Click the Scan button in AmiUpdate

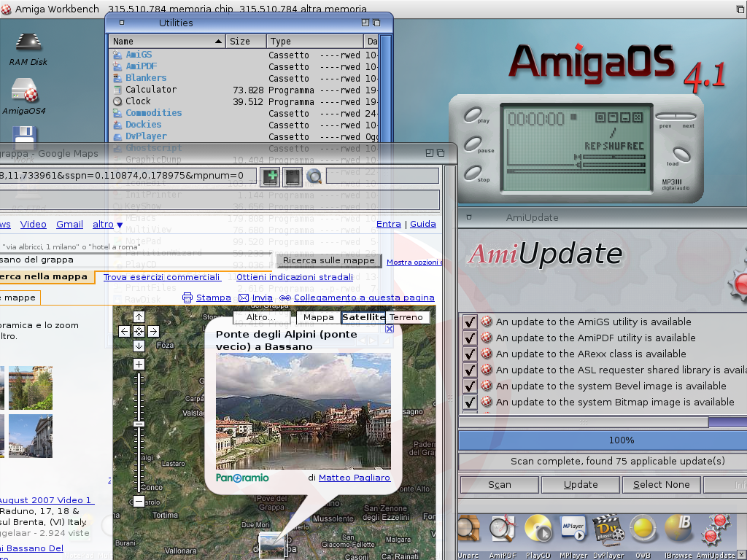[500, 485]
